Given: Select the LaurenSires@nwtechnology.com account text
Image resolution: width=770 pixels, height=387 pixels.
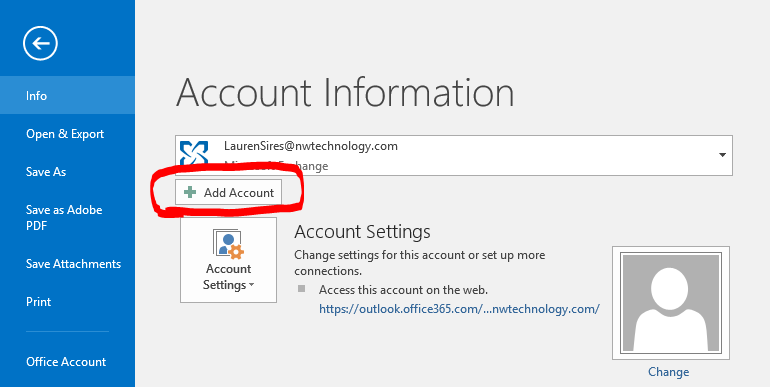Looking at the screenshot, I should coord(311,146).
